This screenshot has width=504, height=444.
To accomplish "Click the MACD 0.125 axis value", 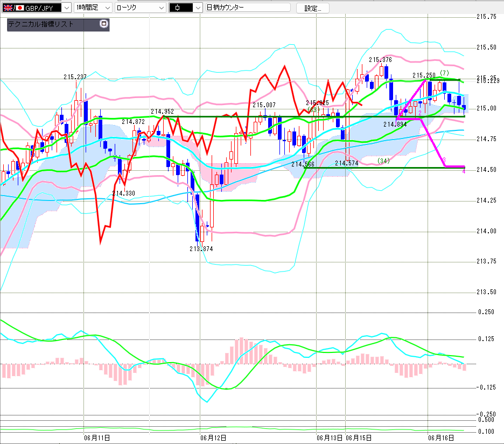I will point(486,339).
